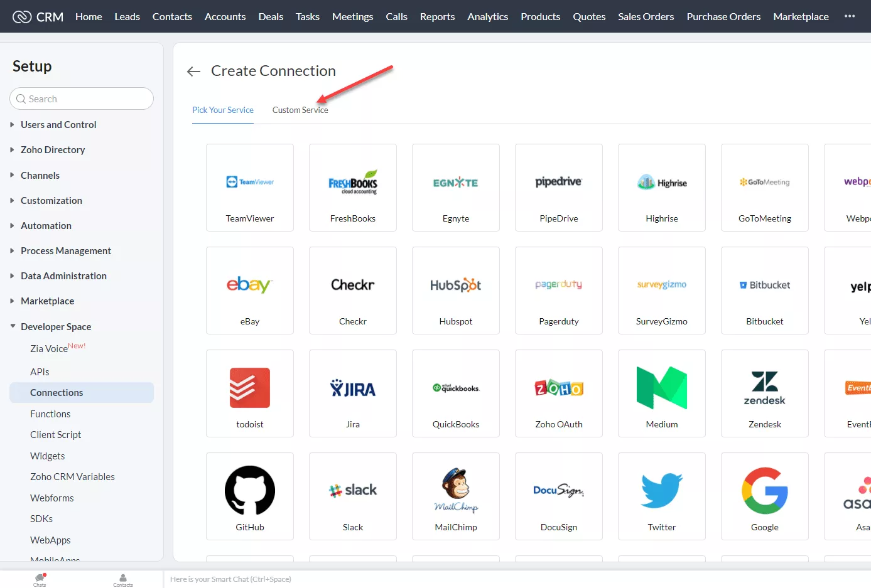Switch to Pick Your Service tab

(223, 110)
